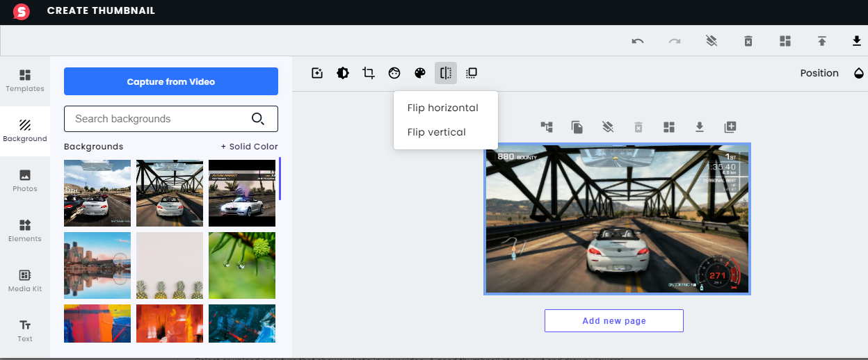Click the car image on the canvas

pyautogui.click(x=617, y=219)
